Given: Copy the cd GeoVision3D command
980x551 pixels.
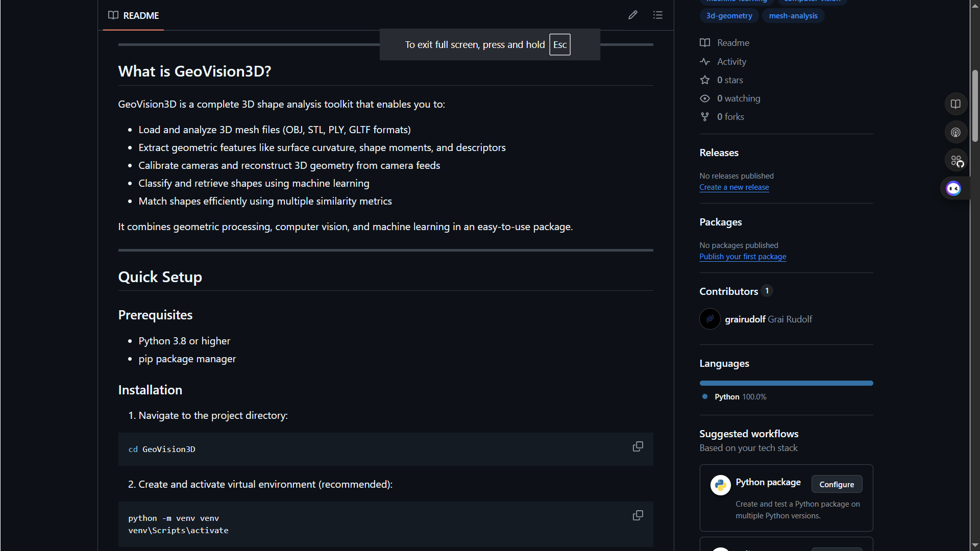Looking at the screenshot, I should click(638, 447).
